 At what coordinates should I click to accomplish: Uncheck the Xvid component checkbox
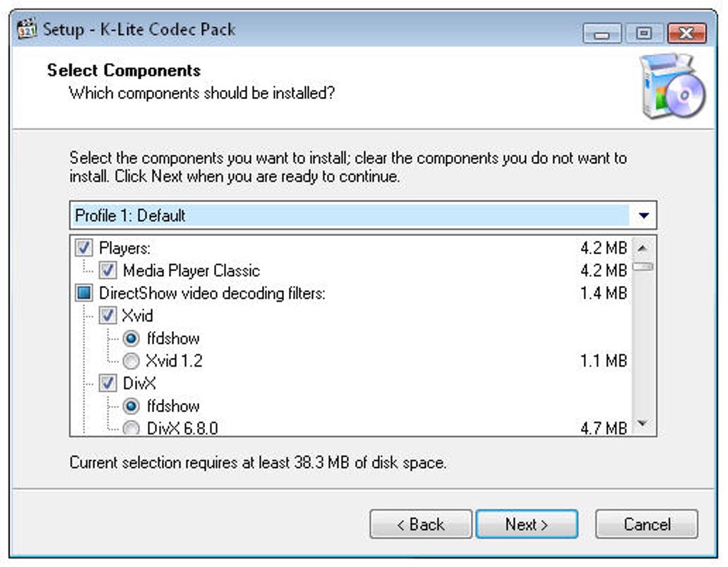[108, 315]
